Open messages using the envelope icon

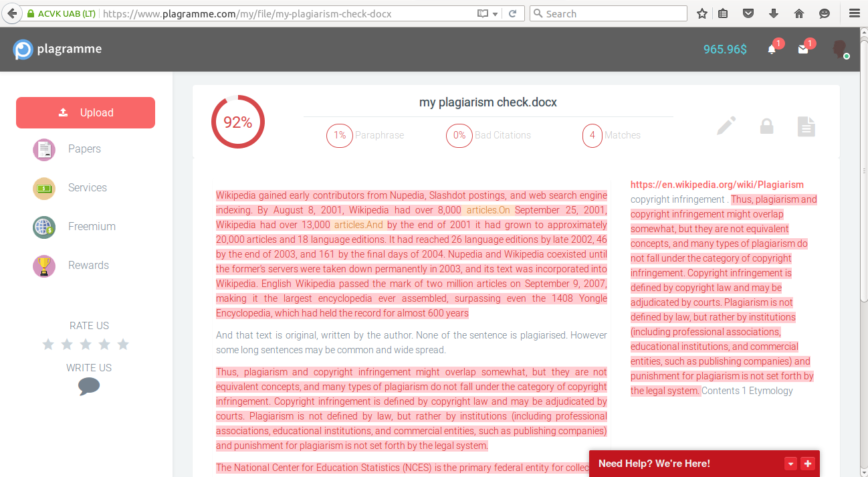click(802, 49)
